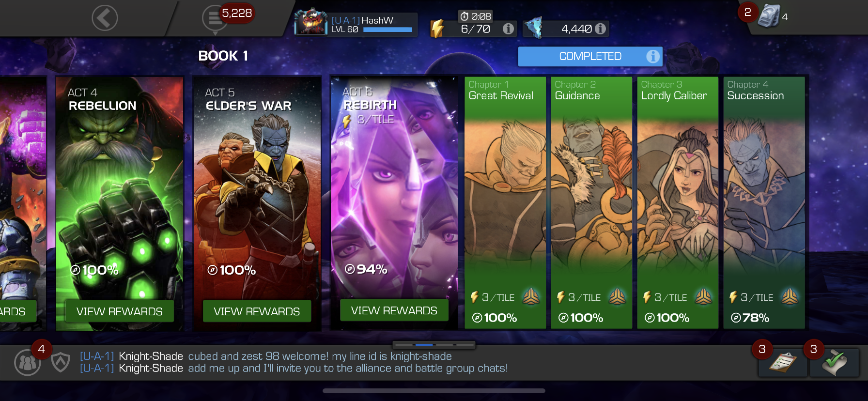Image resolution: width=868 pixels, height=401 pixels.
Task: Open the green checkmark rewards icon
Action: [834, 363]
